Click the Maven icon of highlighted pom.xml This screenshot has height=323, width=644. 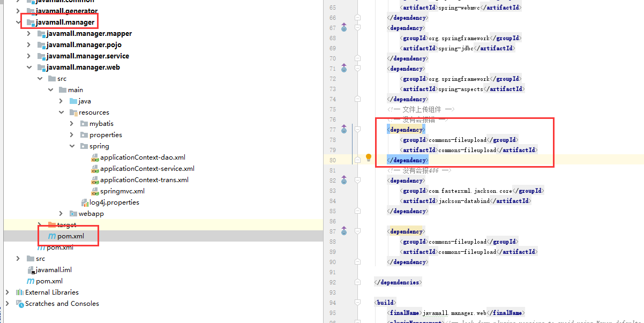[x=52, y=236]
